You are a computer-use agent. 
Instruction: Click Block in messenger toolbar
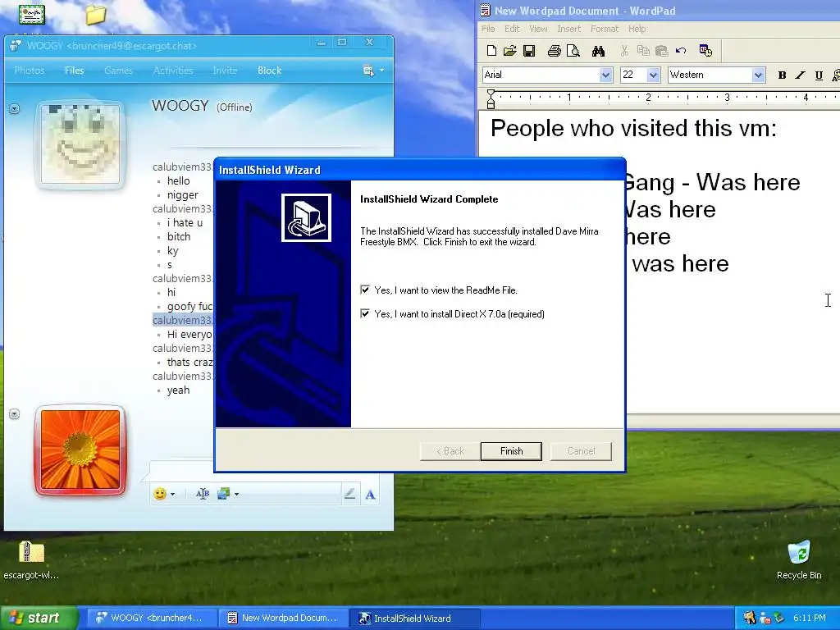pyautogui.click(x=269, y=71)
